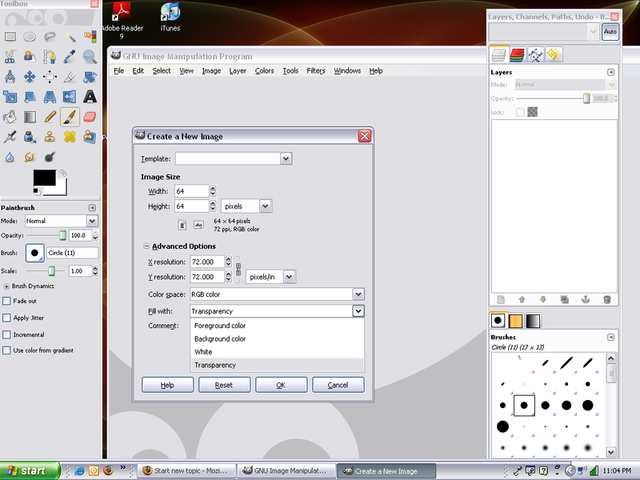Select the Ellipse Select tool

coord(29,37)
